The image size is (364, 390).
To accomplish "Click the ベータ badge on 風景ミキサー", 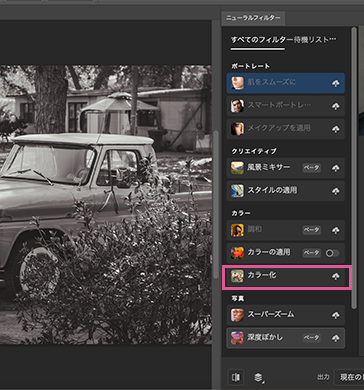I will click(312, 168).
